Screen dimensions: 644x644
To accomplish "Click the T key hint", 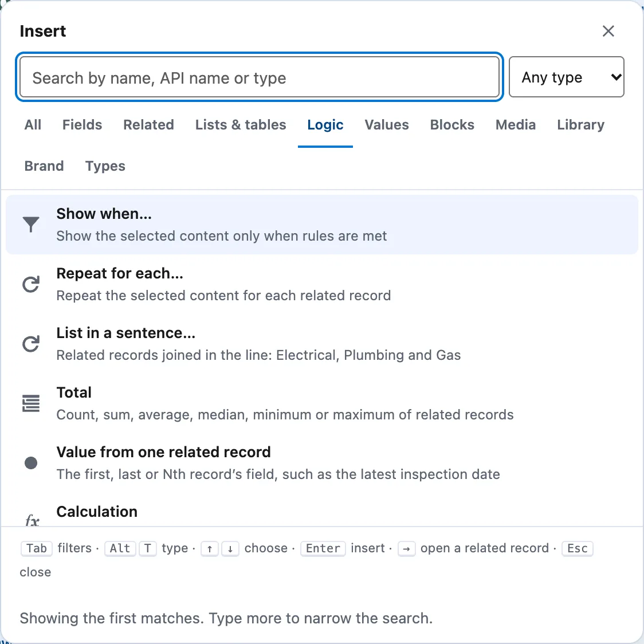I will 148,548.
